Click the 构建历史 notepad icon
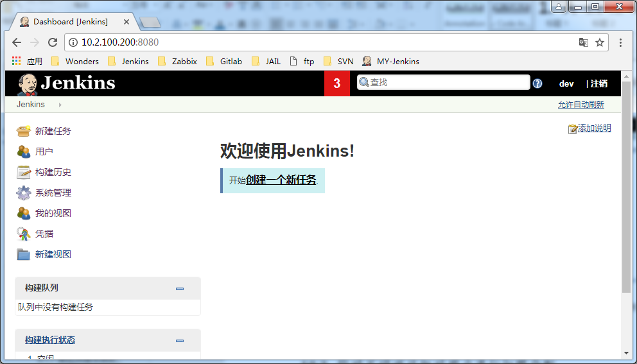The image size is (637, 364). pyautogui.click(x=24, y=172)
